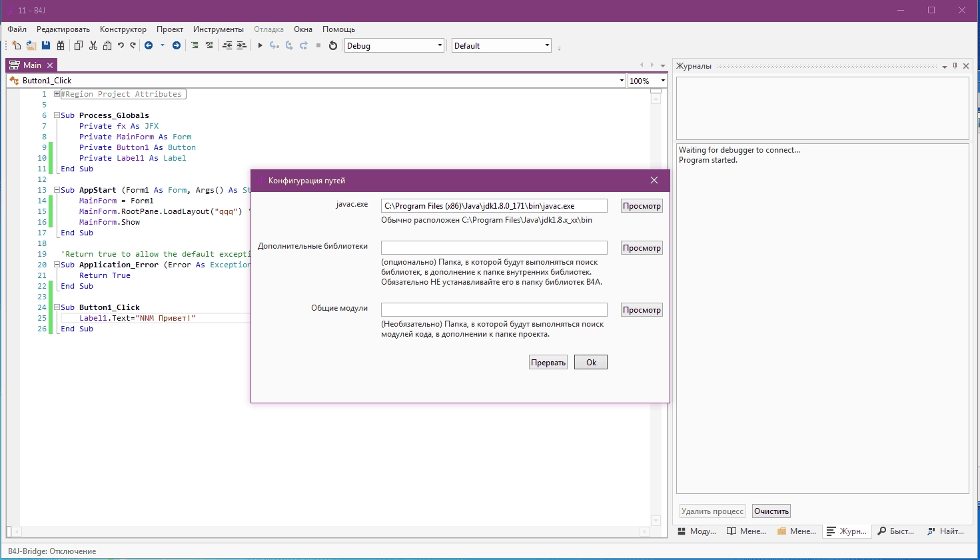Screen dimensions: 980x560
Task: Click the Step Out debugger icon
Action: coord(304,45)
